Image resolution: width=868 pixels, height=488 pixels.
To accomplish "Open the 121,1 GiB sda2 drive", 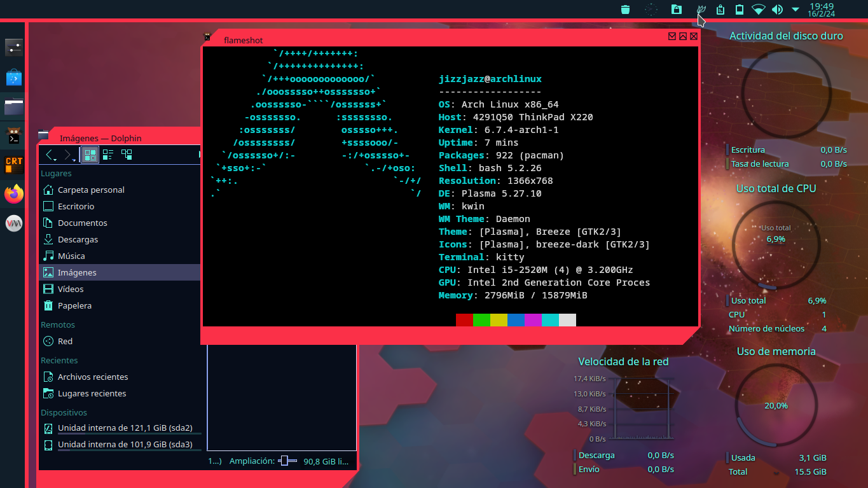I will pyautogui.click(x=120, y=428).
